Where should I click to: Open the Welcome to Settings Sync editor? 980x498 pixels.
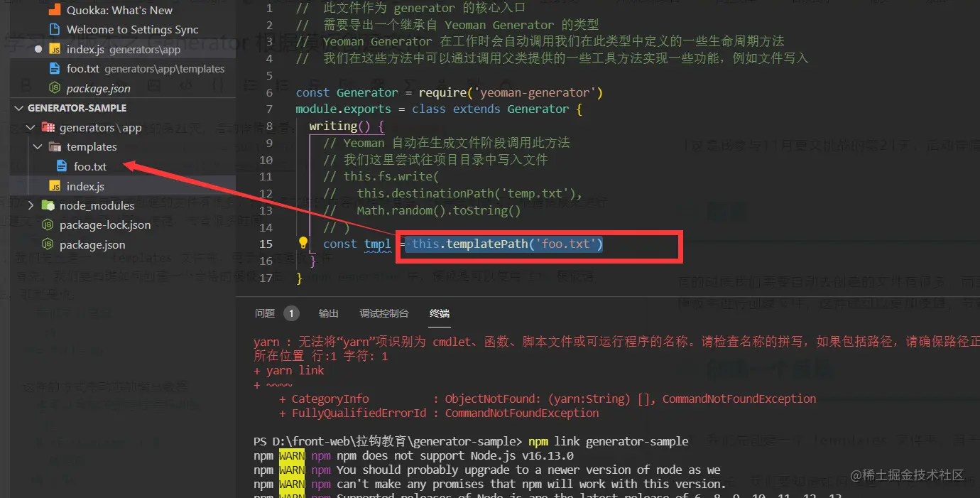tap(132, 30)
